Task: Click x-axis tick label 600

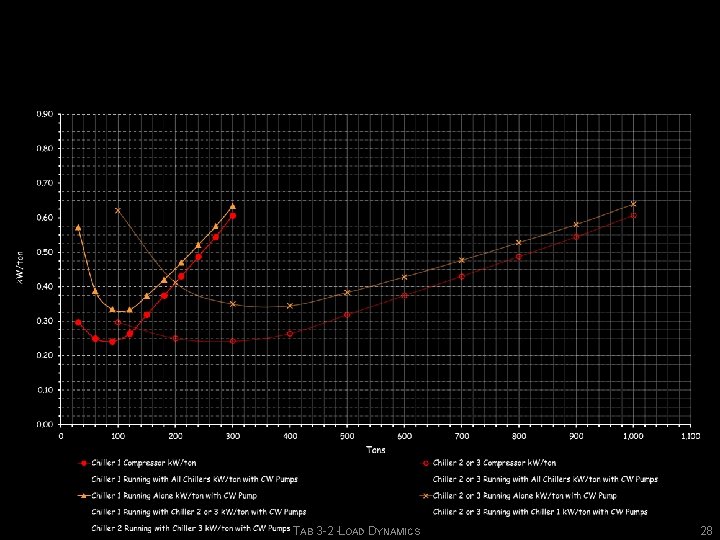Action: pyautogui.click(x=405, y=436)
